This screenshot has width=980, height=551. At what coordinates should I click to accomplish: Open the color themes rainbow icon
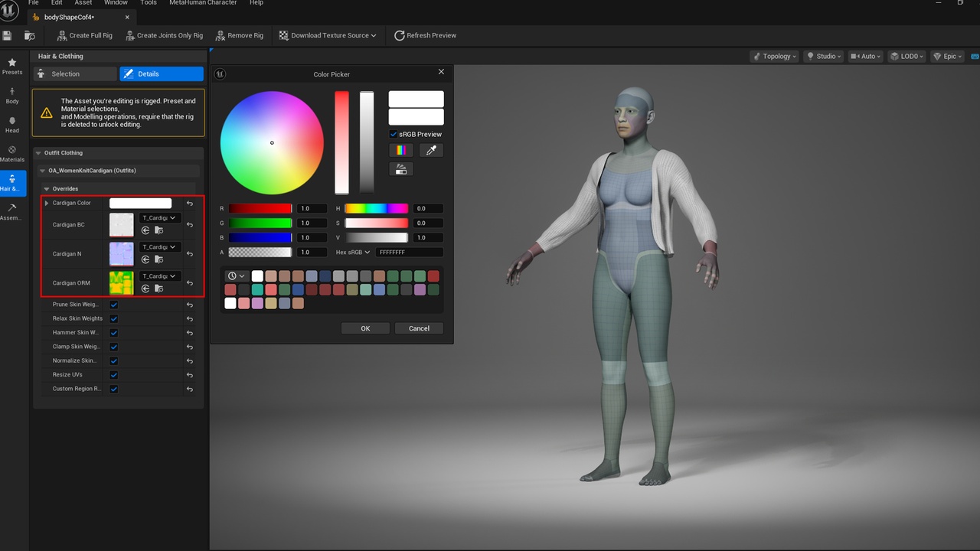[400, 151]
